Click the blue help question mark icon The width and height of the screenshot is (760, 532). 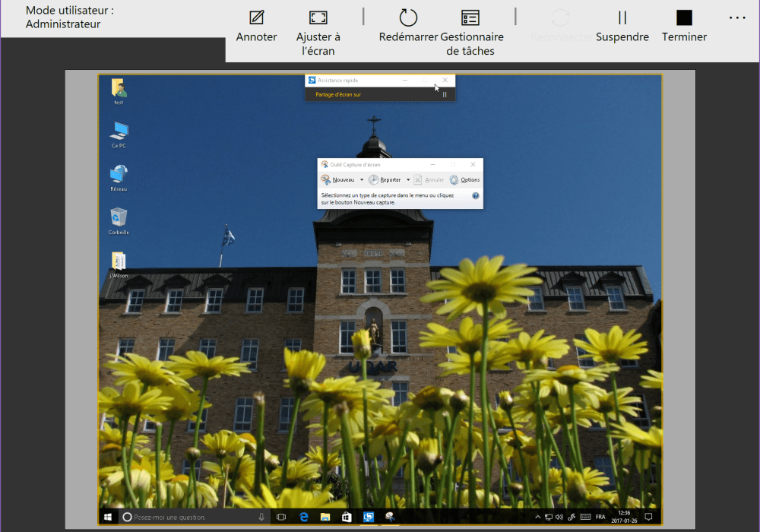coord(476,196)
